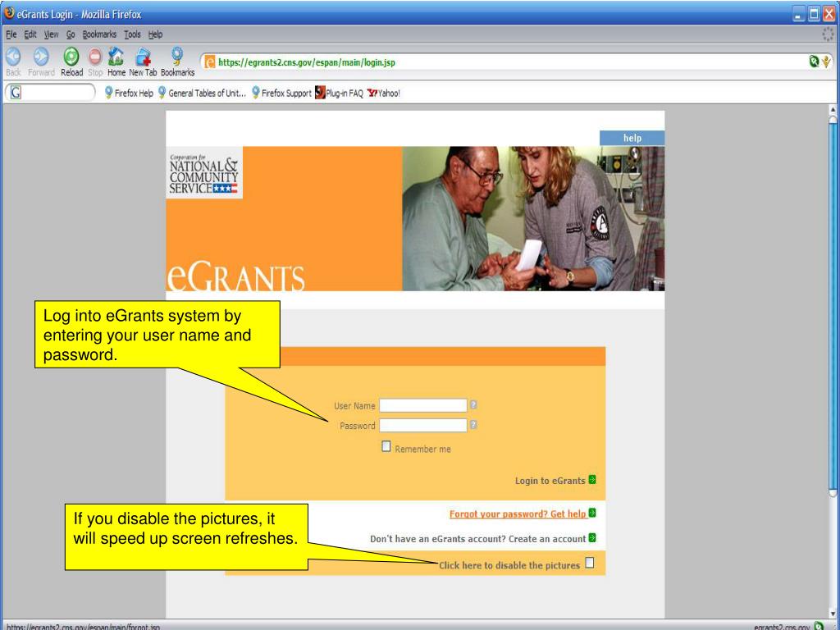840x630 pixels.
Task: Minimize the Firefox window
Action: click(x=799, y=15)
